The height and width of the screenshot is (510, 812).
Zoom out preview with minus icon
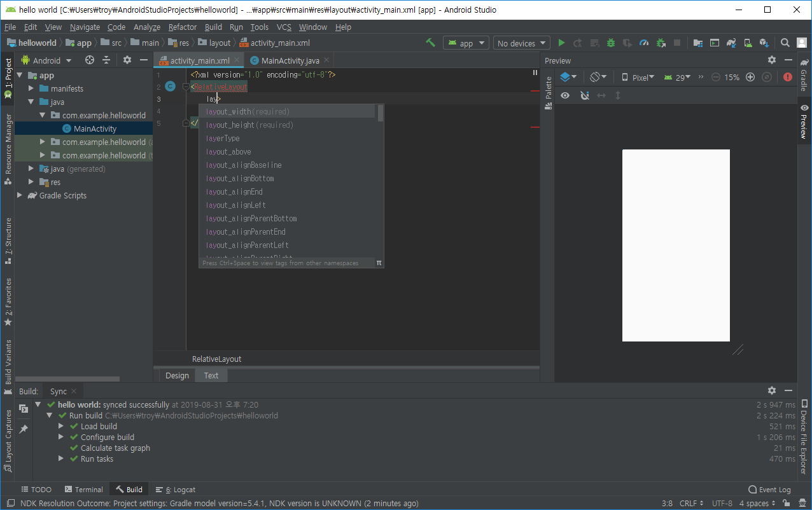pos(716,77)
